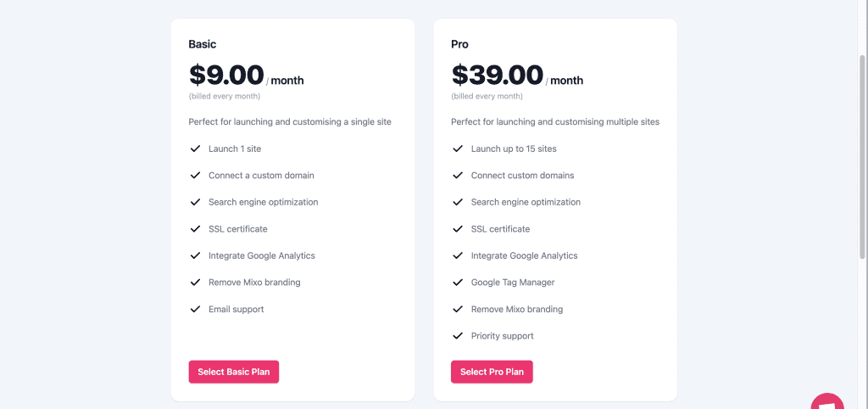Open the pink chat widget icon
Screen dimensions: 868x409
pos(827,402)
